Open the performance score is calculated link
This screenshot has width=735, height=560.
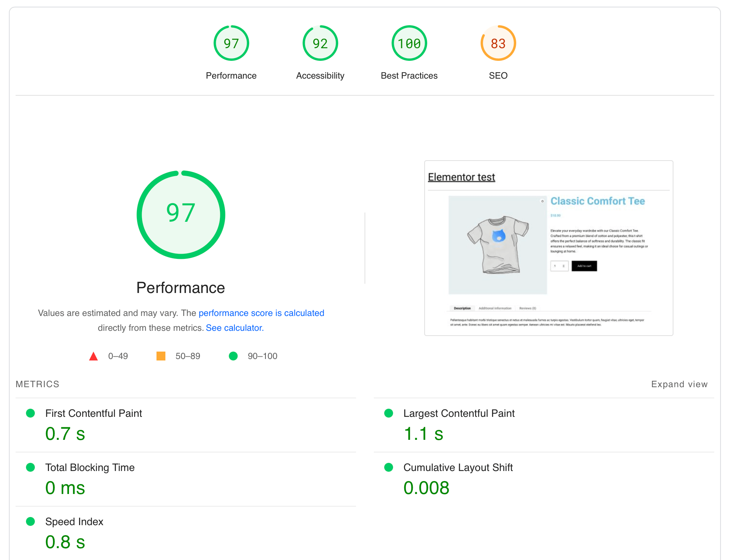[261, 313]
